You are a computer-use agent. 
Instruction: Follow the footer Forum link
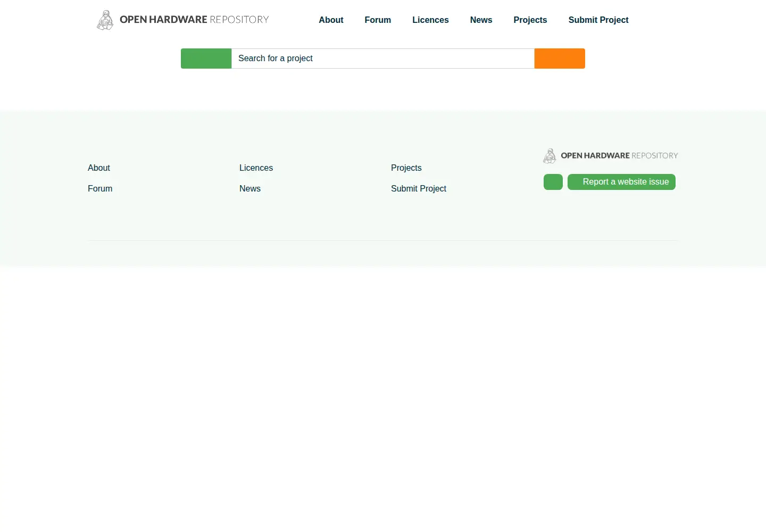100,188
